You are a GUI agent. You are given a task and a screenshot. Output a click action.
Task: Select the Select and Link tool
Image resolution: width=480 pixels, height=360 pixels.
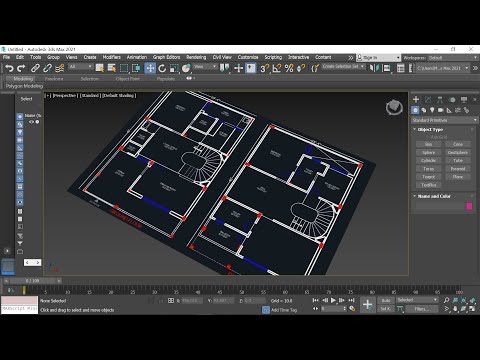click(x=35, y=68)
